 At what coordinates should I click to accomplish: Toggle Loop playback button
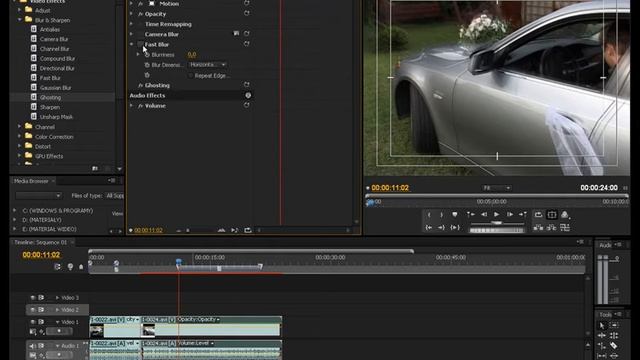538,214
